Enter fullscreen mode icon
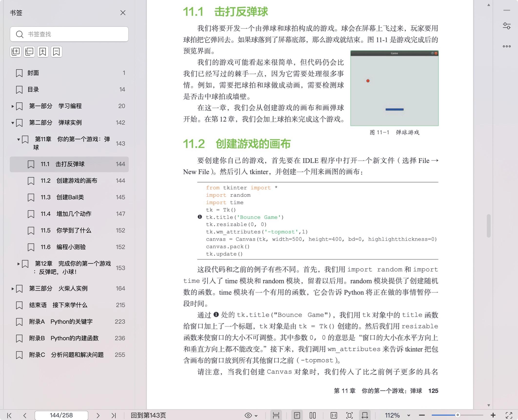518x420 pixels. point(509,415)
